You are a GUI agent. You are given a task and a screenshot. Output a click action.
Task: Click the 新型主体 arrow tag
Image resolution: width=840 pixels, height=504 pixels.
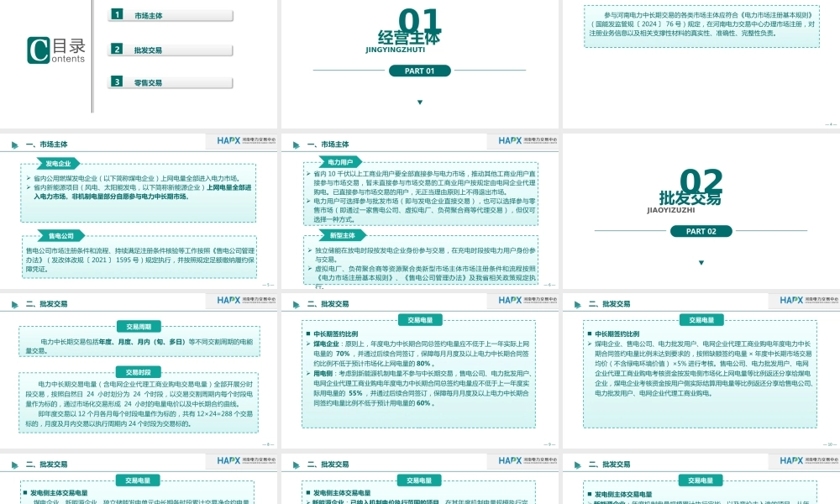343,235
